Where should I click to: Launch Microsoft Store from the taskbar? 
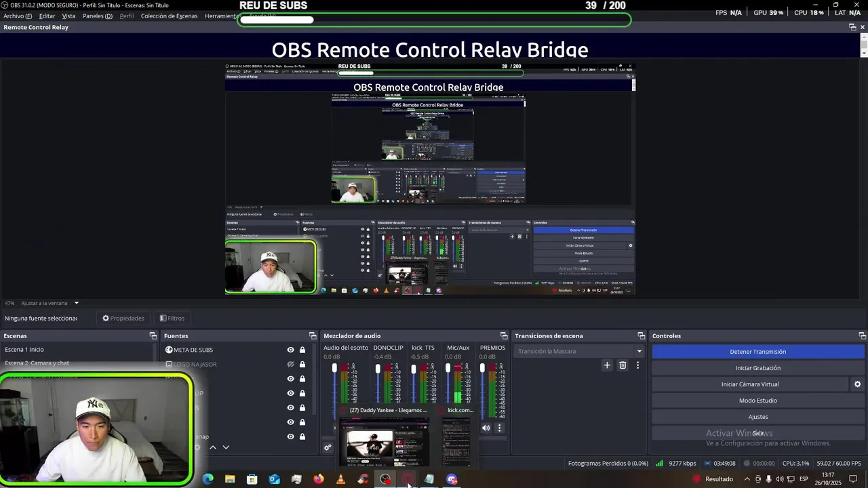click(x=252, y=479)
